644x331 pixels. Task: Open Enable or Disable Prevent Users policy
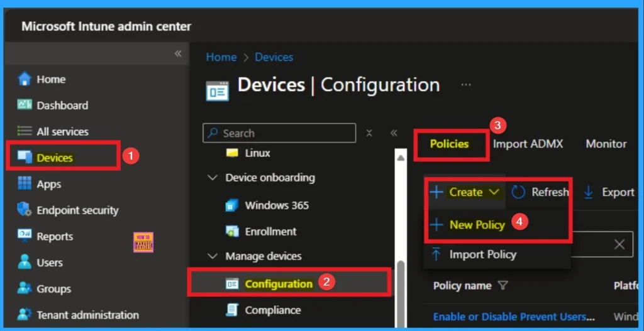tap(514, 317)
